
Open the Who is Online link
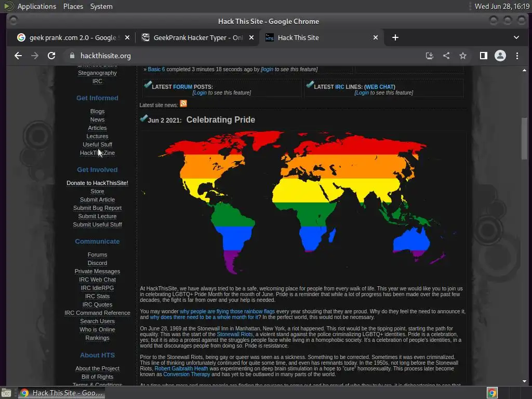click(97, 329)
